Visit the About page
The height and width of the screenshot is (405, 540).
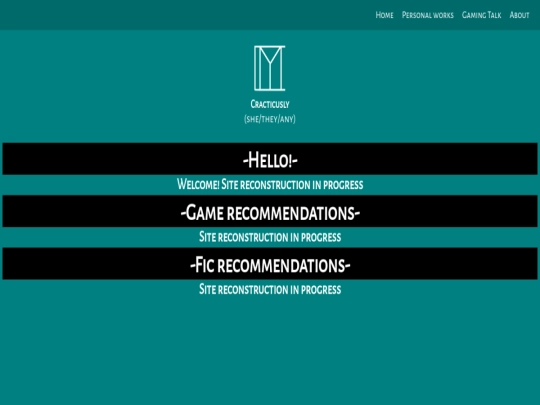tap(519, 15)
